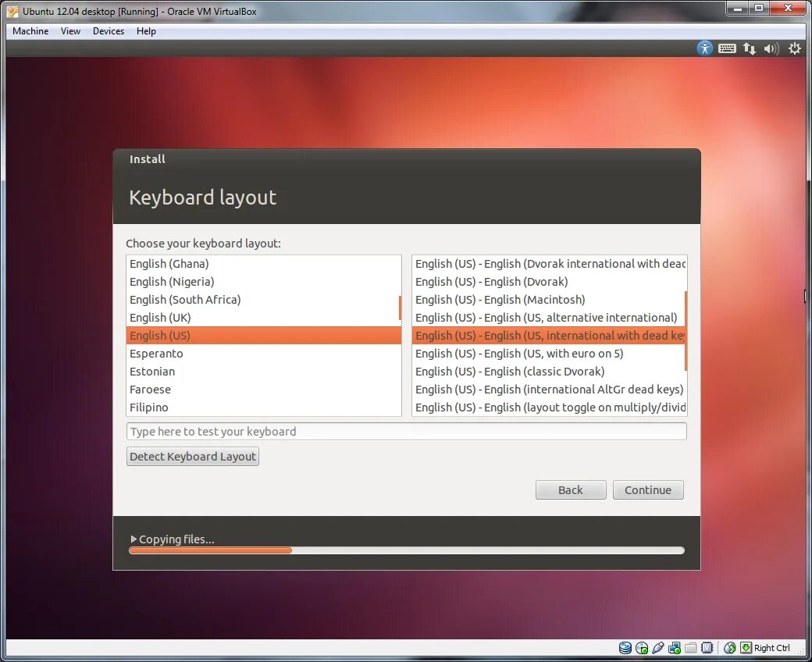The height and width of the screenshot is (662, 812).
Task: Select Esperanto layout
Action: [264, 354]
